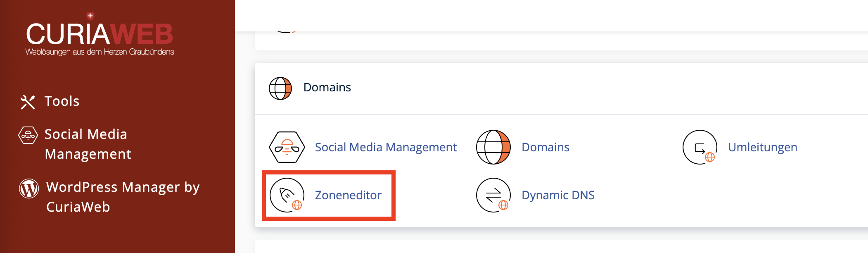Open the Dynamic DNS link

[558, 195]
